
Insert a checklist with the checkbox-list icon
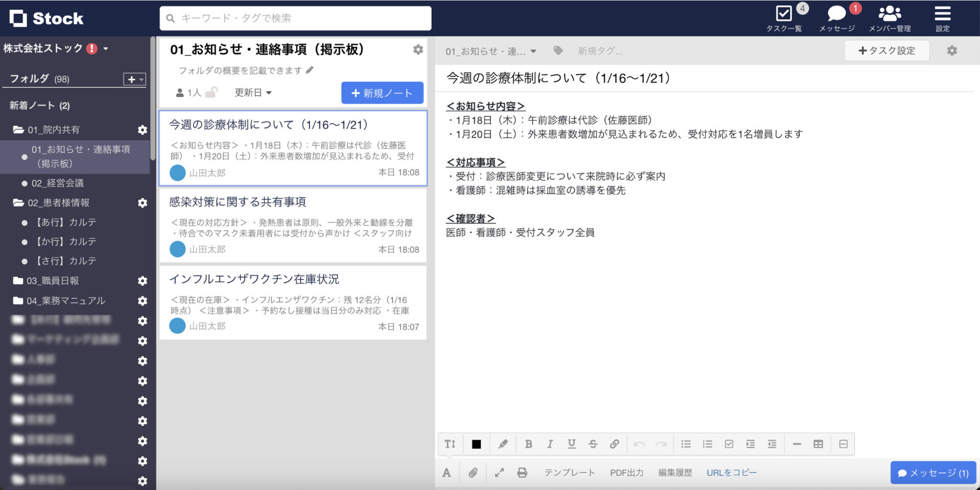pyautogui.click(x=729, y=444)
